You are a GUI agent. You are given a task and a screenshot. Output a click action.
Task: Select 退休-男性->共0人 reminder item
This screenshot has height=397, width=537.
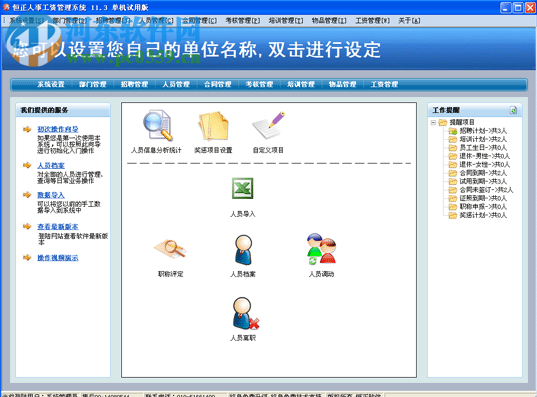(x=485, y=156)
